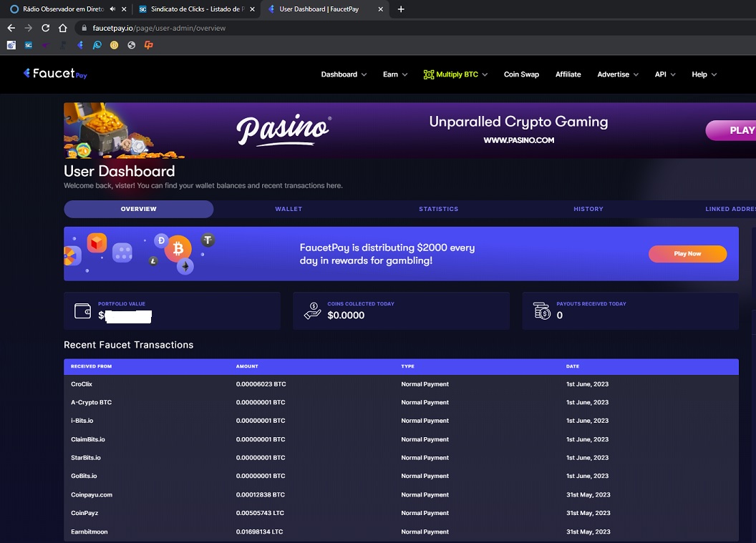The image size is (756, 543).
Task: Click the wallet icon beside Portfolio Value
Action: pos(82,310)
